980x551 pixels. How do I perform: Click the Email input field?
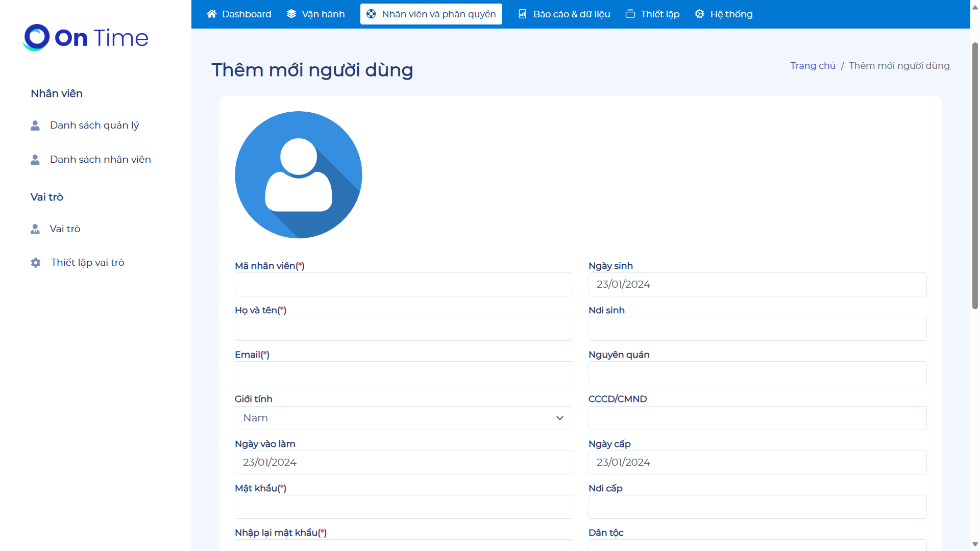[403, 373]
